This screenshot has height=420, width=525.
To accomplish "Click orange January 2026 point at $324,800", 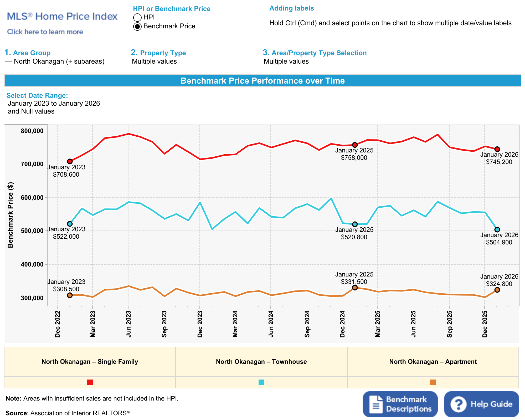I will [x=497, y=290].
